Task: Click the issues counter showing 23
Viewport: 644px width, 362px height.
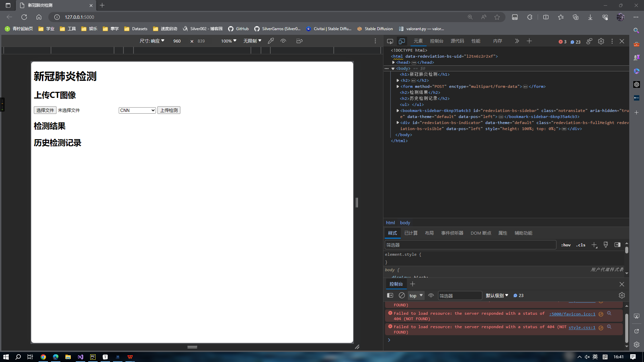Action: (x=575, y=42)
